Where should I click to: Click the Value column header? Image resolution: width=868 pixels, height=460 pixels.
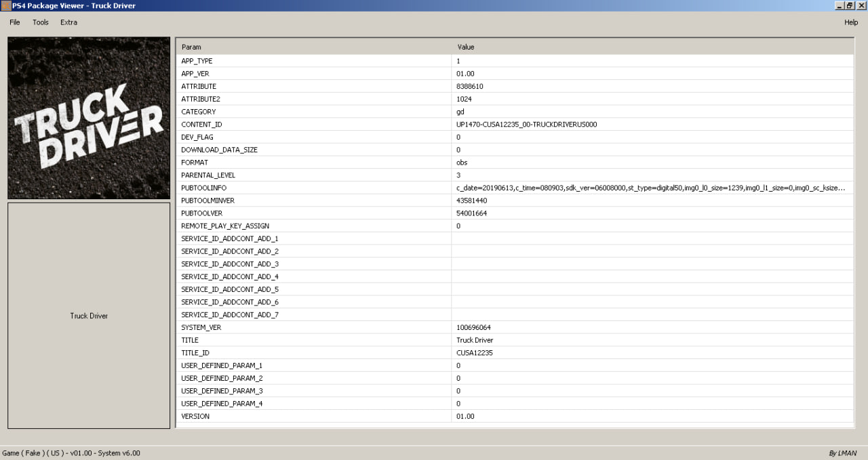(x=653, y=47)
